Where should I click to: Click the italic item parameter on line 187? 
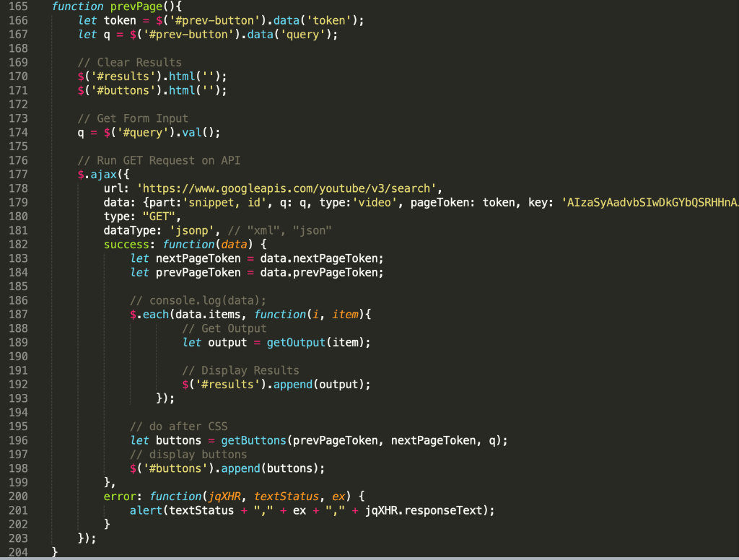tap(345, 315)
